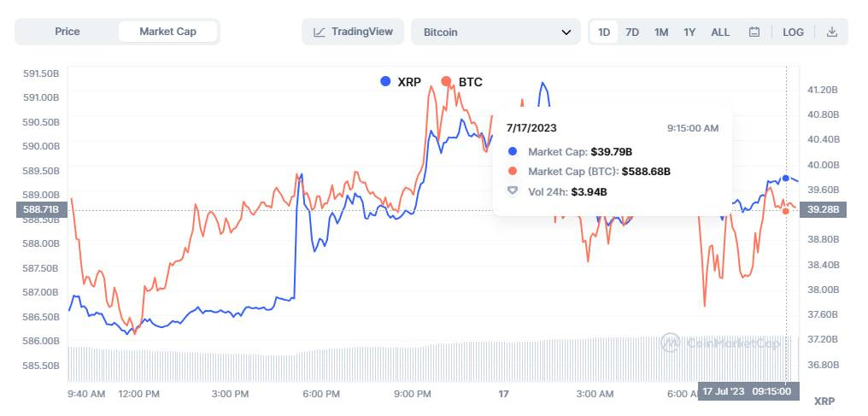868x416 pixels.
Task: Select the 1Y time range
Action: tap(689, 32)
